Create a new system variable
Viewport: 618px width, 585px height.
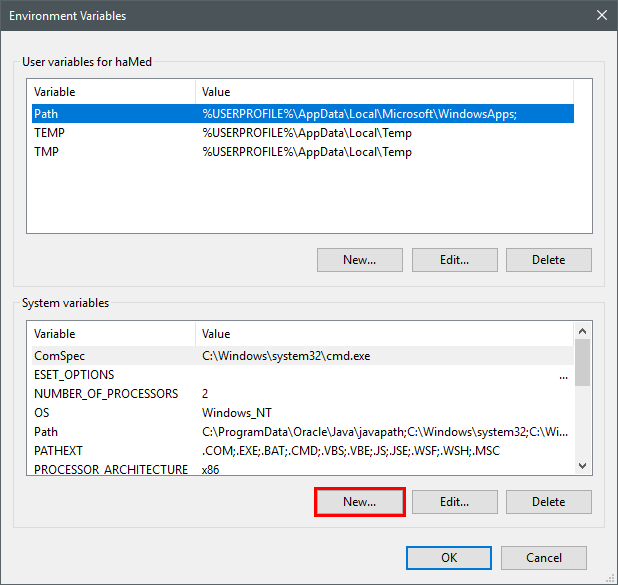click(x=359, y=502)
